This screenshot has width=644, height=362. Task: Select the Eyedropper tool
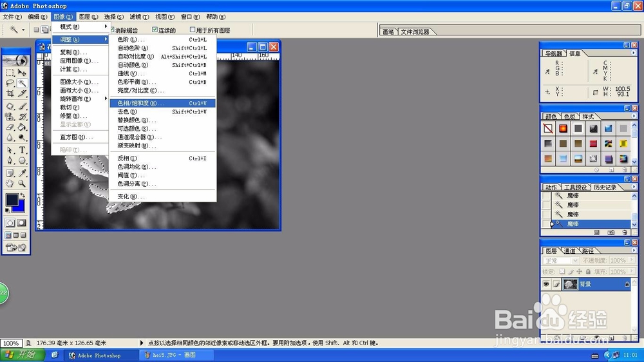[22, 173]
